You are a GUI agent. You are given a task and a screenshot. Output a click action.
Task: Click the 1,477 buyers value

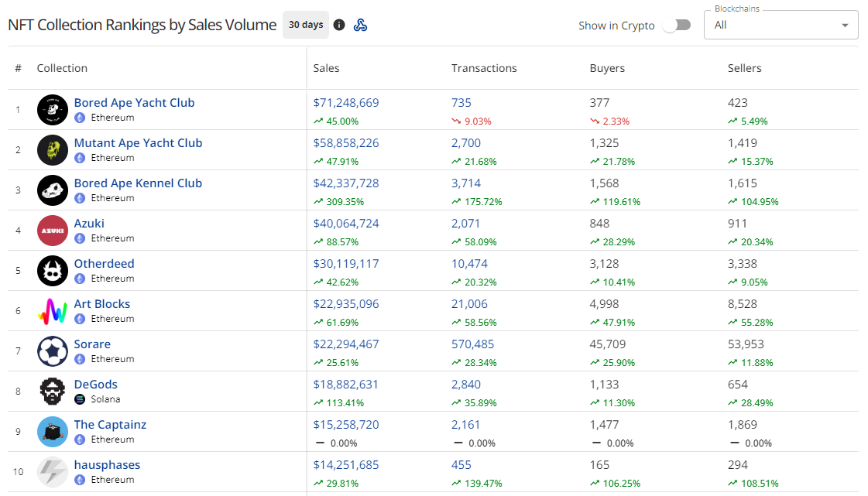pos(604,425)
